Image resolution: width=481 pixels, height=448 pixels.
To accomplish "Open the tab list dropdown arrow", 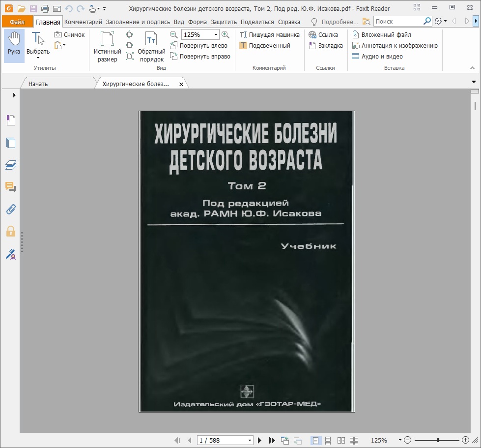I will pos(474,82).
